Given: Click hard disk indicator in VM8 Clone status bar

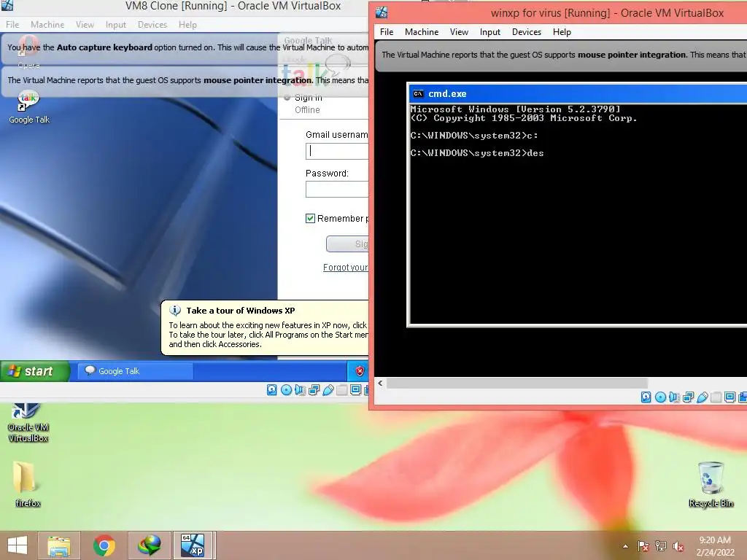Looking at the screenshot, I should [x=271, y=390].
